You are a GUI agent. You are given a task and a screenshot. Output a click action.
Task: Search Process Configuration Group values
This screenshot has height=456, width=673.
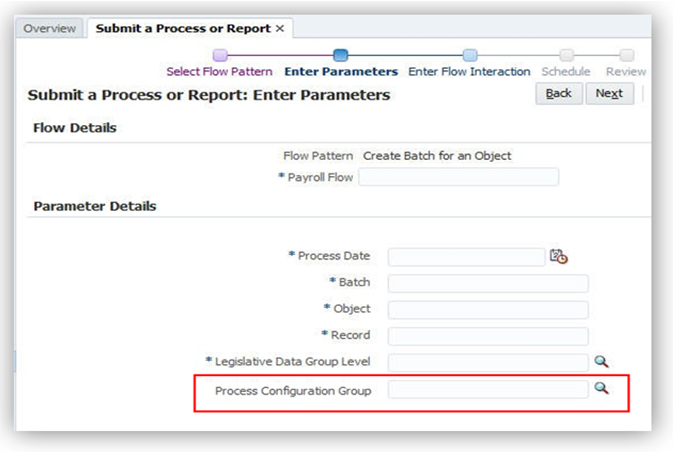[601, 389]
